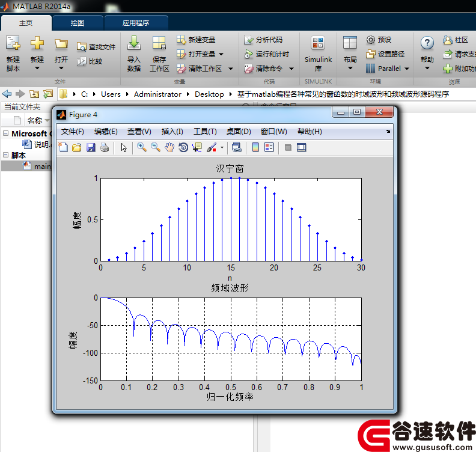Viewport: 476px width, 452px height.
Task: Switch to the Plots (绘图) ribbon tab
Action: coord(78,23)
